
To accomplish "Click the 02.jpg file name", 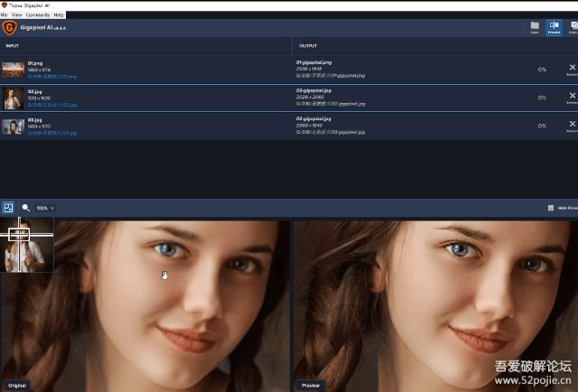I will pos(34,91).
